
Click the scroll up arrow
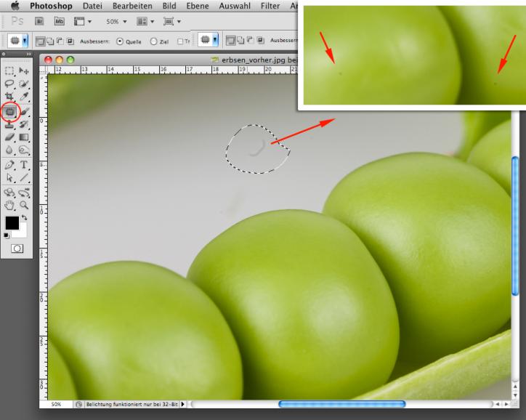point(515,386)
